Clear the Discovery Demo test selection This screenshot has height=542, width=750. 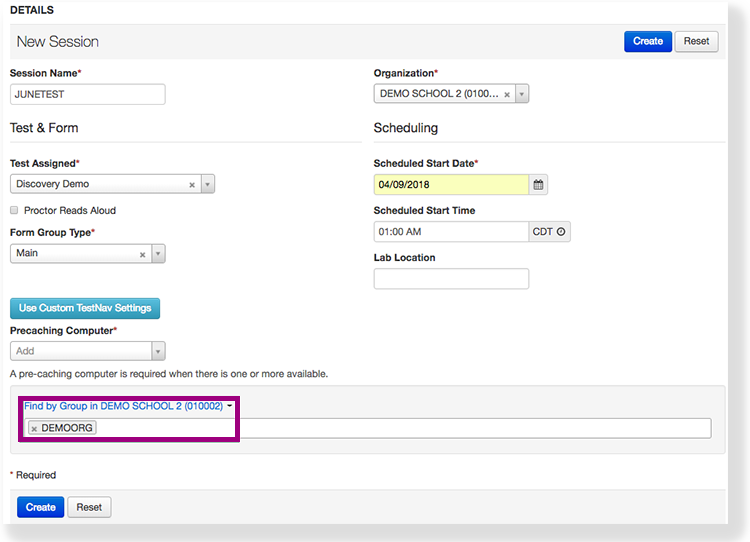[x=192, y=185]
